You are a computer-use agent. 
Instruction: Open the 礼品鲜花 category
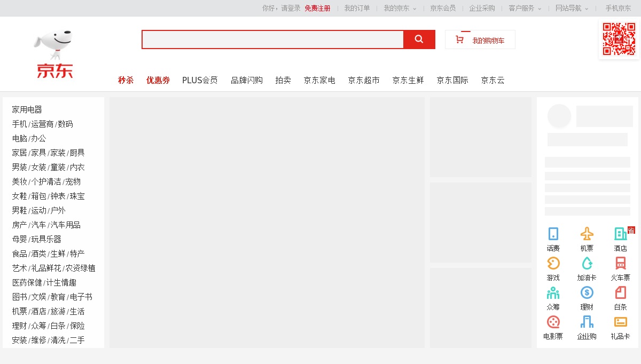pos(46,268)
